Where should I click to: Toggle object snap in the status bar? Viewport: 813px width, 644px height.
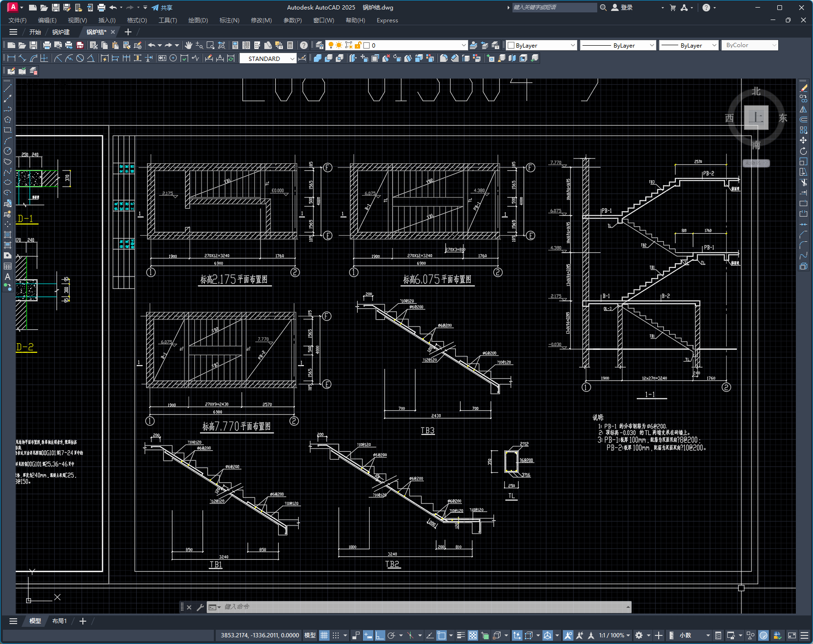click(x=442, y=635)
